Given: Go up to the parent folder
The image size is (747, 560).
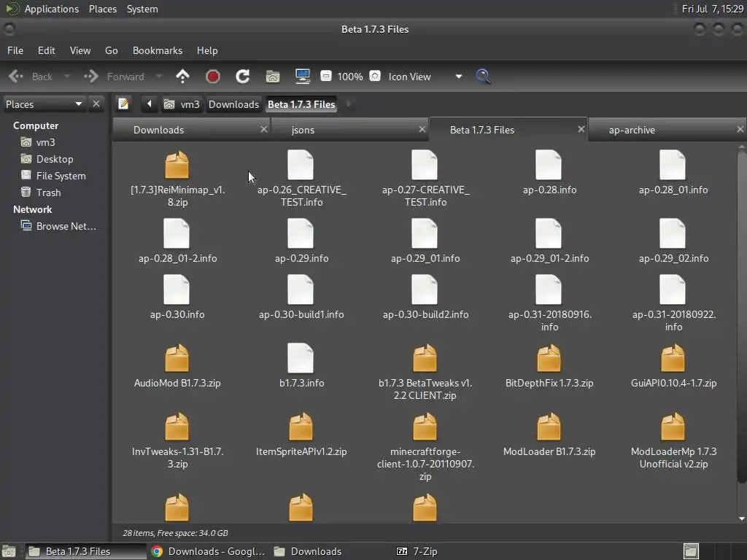Looking at the screenshot, I should [x=182, y=76].
